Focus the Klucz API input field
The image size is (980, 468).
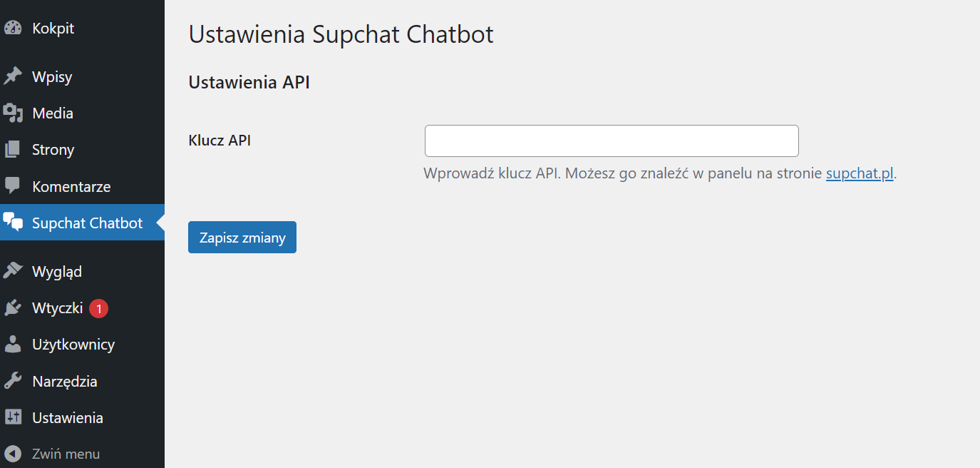(611, 141)
